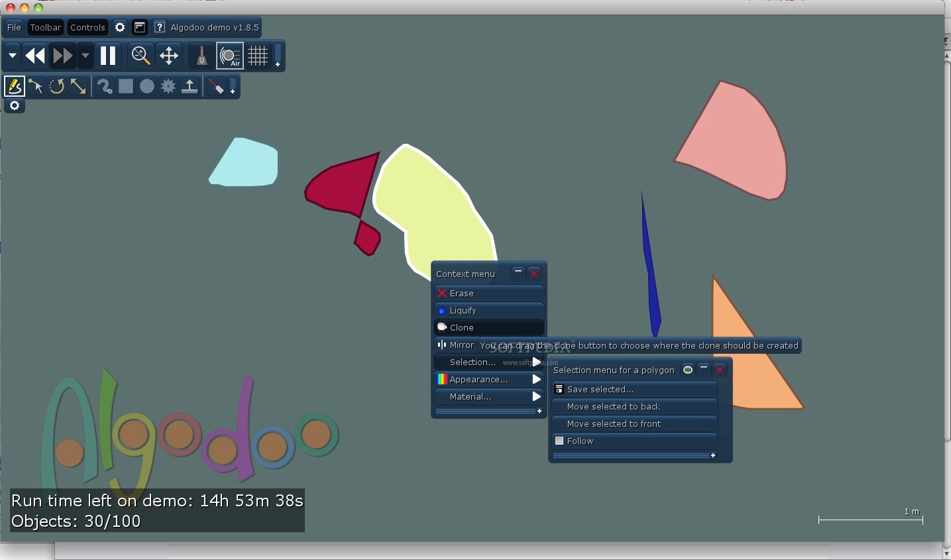The image size is (951, 560).
Task: Click the window layout icon beside the help button
Action: [x=140, y=27]
